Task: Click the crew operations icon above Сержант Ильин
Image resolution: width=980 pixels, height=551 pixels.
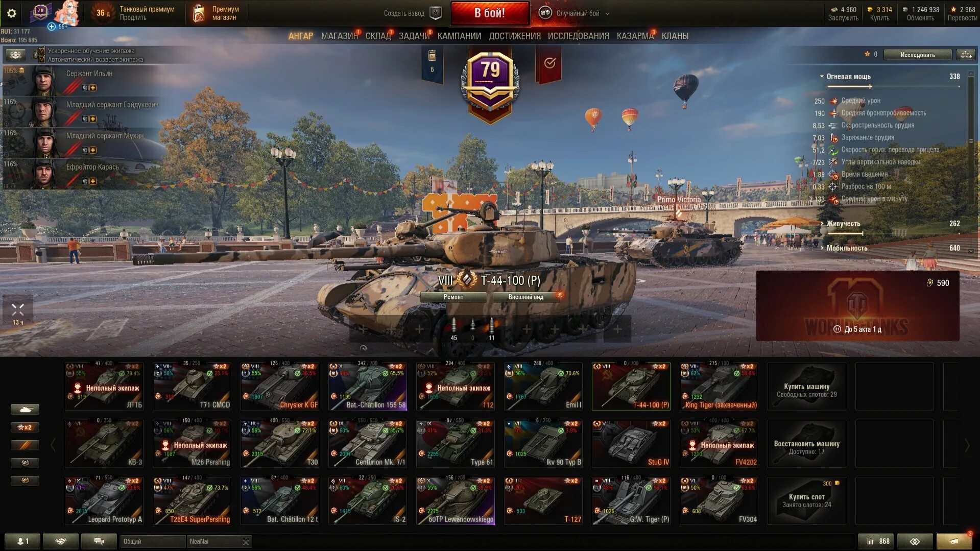Action: (x=15, y=55)
